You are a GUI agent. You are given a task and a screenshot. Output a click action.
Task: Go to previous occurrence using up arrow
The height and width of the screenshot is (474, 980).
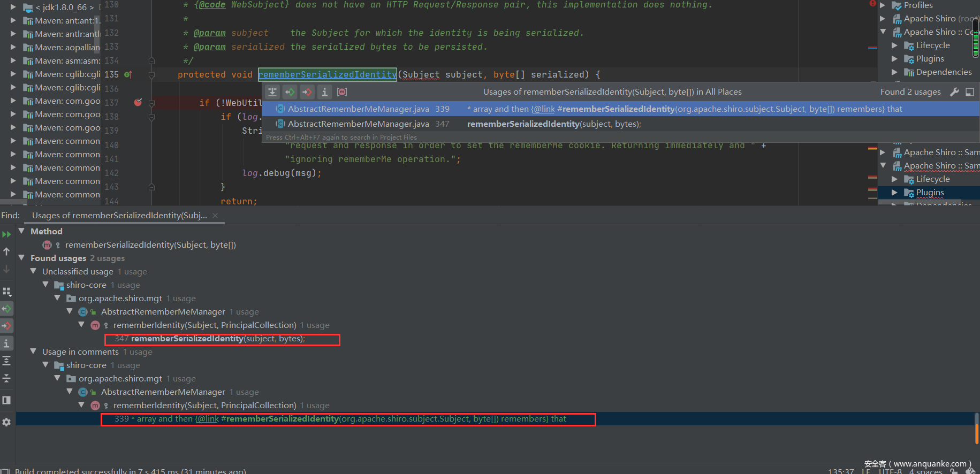point(6,251)
